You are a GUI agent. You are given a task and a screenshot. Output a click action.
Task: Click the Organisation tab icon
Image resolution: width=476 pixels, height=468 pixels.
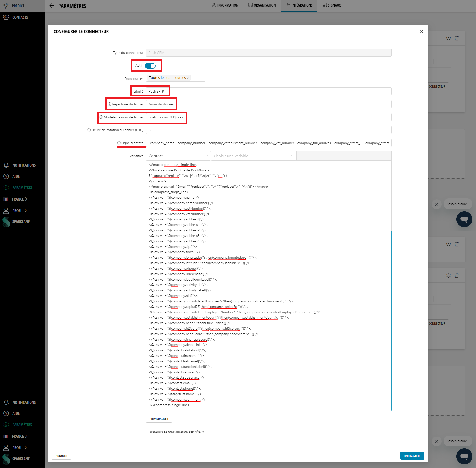point(250,5)
